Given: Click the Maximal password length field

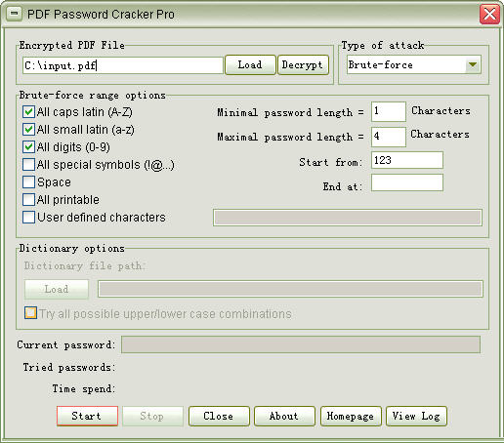Looking at the screenshot, I should pyautogui.click(x=389, y=137).
